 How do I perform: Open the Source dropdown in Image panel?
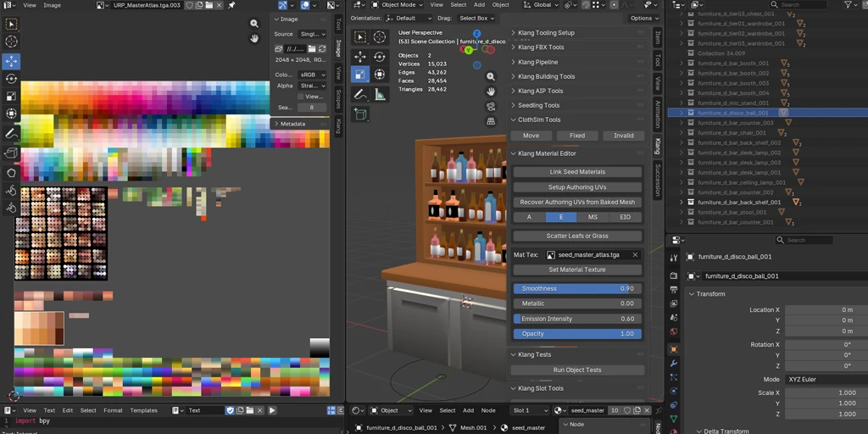pyautogui.click(x=312, y=34)
